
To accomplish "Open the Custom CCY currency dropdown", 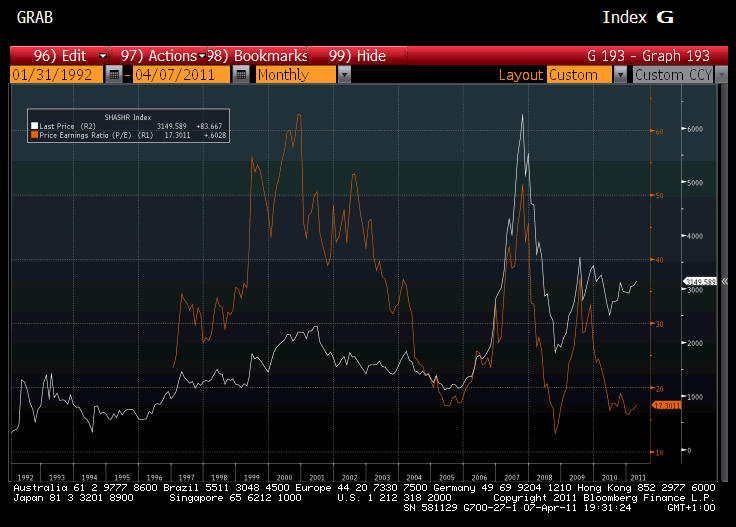I will click(x=721, y=75).
